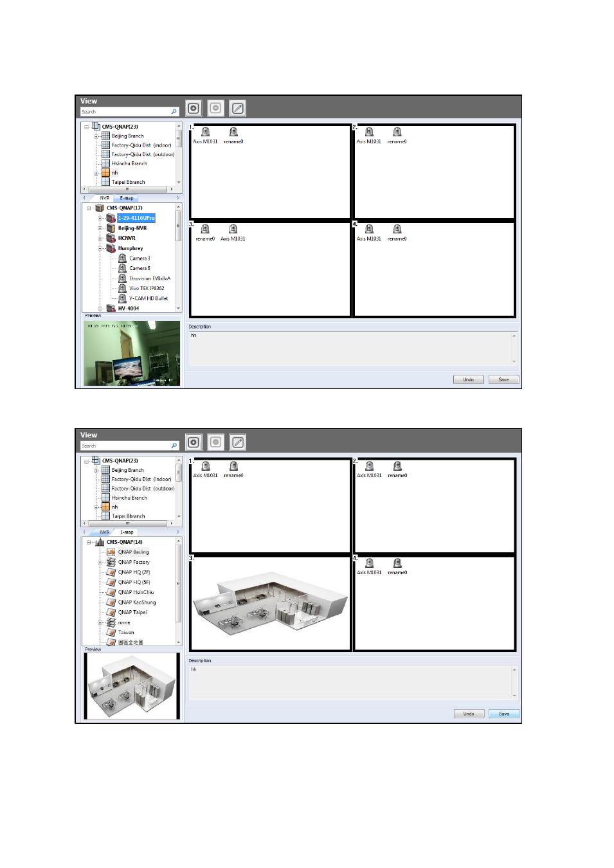Click the Save button in the upper window
Viewport: 614px width, 868px height.
(503, 379)
